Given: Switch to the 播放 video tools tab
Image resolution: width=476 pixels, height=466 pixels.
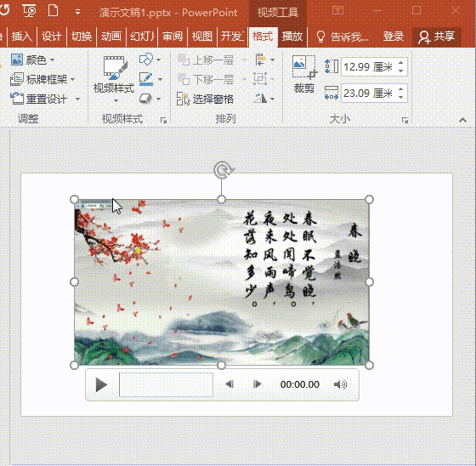Looking at the screenshot, I should click(x=292, y=37).
